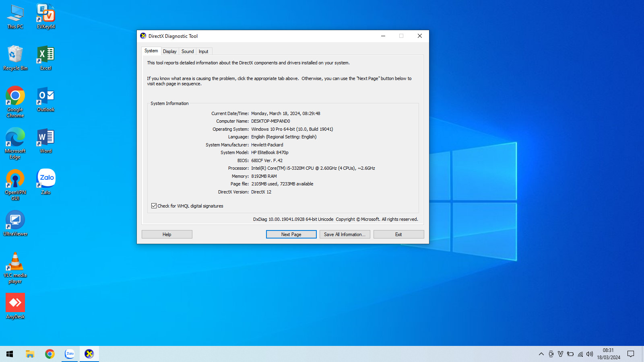Show hidden icons in the system tray

click(541, 354)
